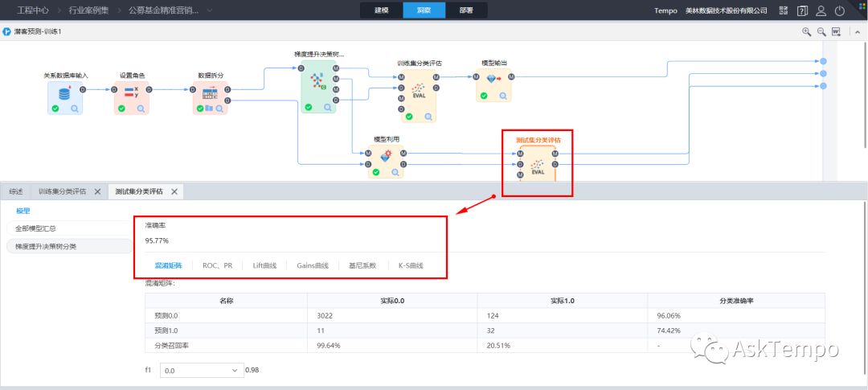Open the help document icon
Image resolution: width=868 pixels, height=390 pixels.
pos(802,10)
